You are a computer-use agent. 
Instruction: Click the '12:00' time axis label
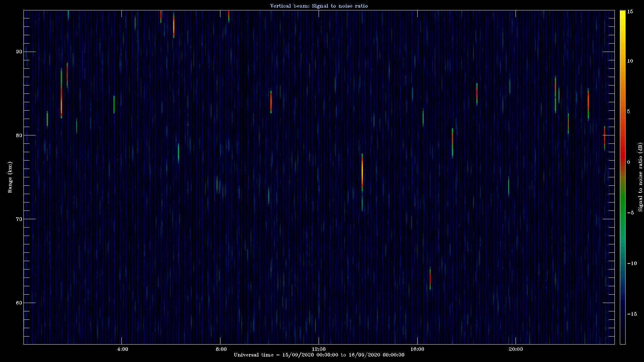(319, 349)
